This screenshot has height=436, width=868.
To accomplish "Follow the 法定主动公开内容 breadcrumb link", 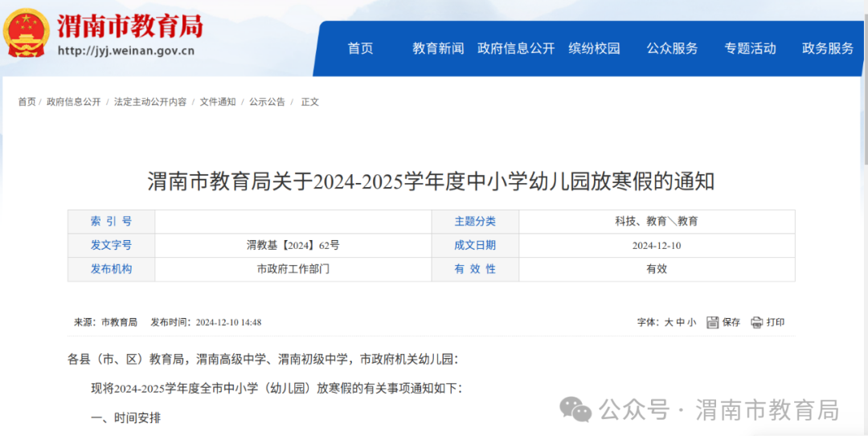I will point(150,102).
